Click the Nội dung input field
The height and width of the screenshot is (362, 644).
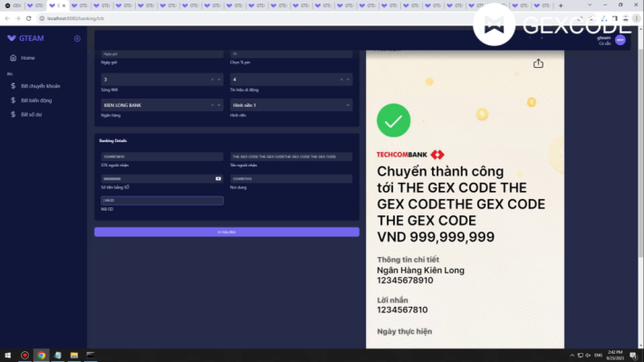click(291, 179)
